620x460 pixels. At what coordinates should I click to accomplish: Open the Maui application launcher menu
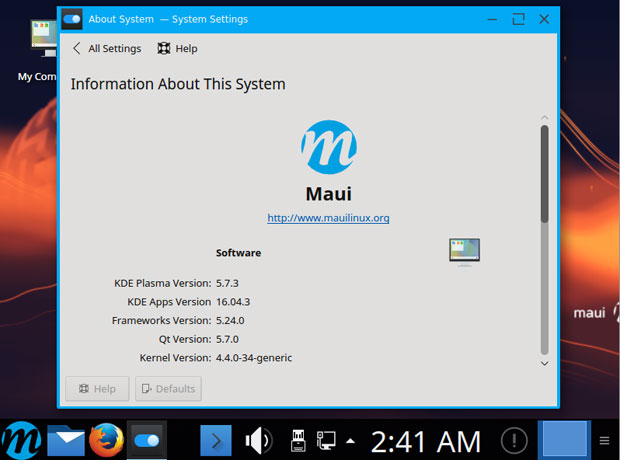pyautogui.click(x=21, y=440)
